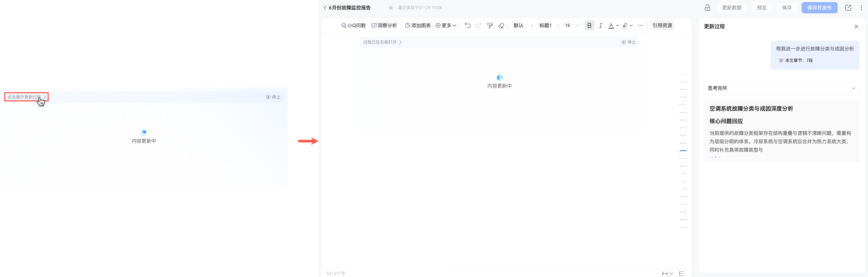
Task: Redo the last edit
Action: pos(479,25)
